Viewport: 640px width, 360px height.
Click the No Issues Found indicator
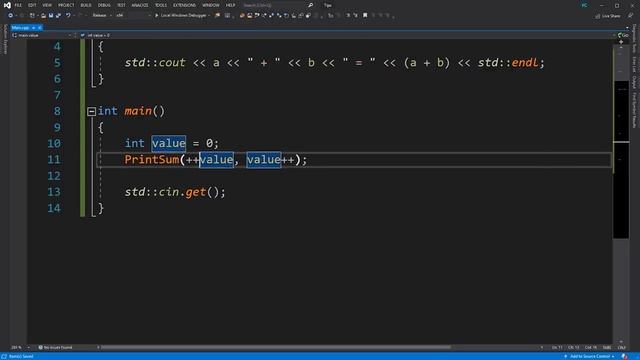coord(56,347)
